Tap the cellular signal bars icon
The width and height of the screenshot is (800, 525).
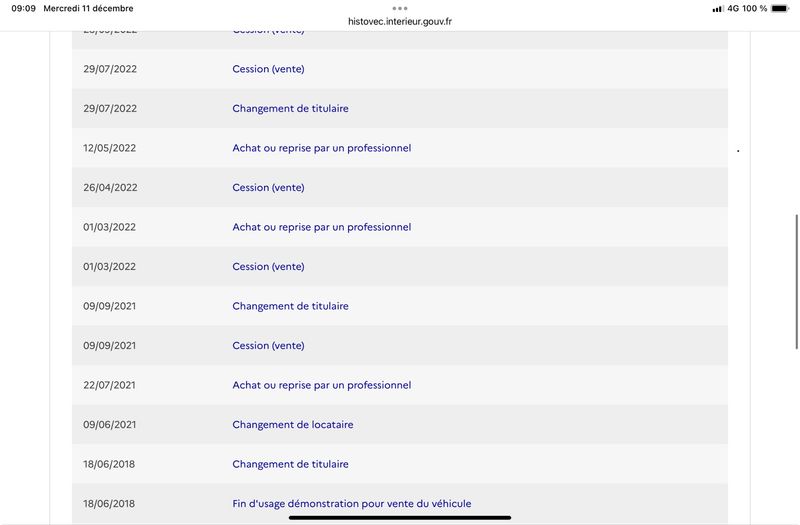[718, 9]
